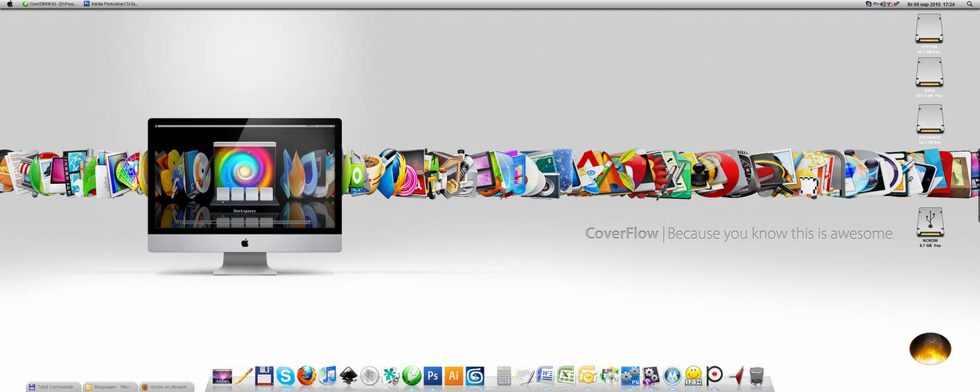Open Photoshop from the dock
Image resolution: width=980 pixels, height=392 pixels.
[x=433, y=376]
